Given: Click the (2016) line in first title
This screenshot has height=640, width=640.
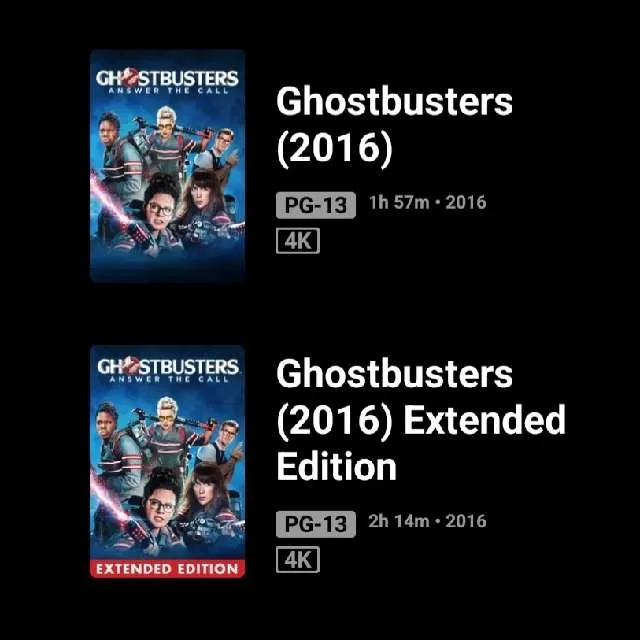Looking at the screenshot, I should (334, 147).
